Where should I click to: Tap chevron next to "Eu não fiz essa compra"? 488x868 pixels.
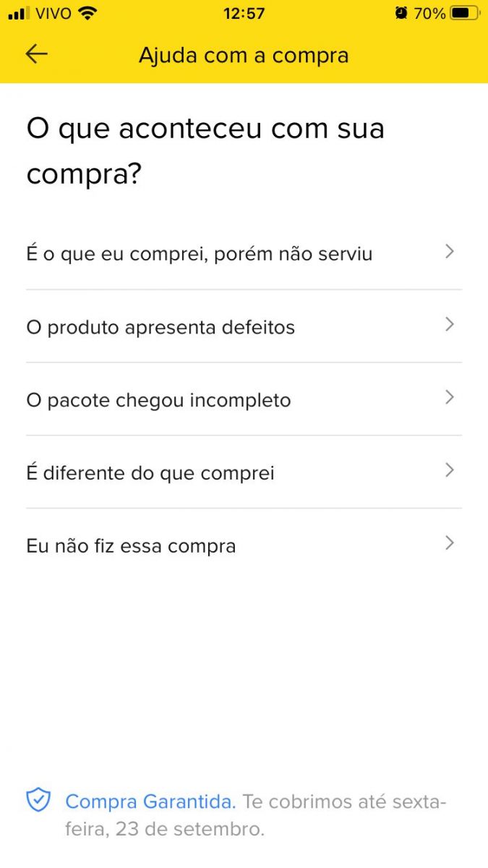[x=450, y=543]
